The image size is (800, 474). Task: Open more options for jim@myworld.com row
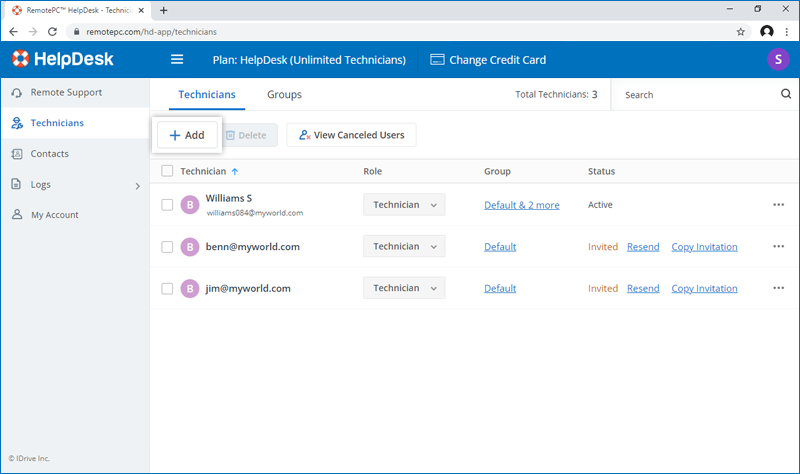[778, 288]
